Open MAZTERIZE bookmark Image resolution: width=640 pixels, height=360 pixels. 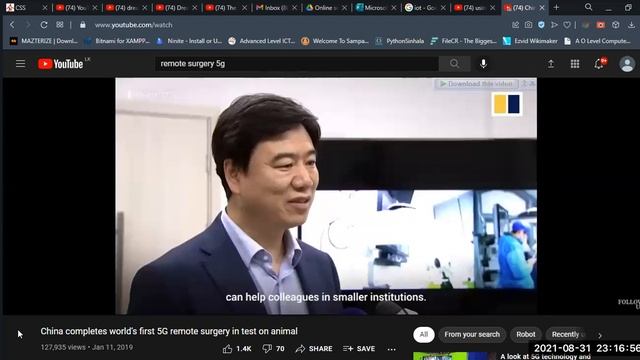(x=44, y=41)
